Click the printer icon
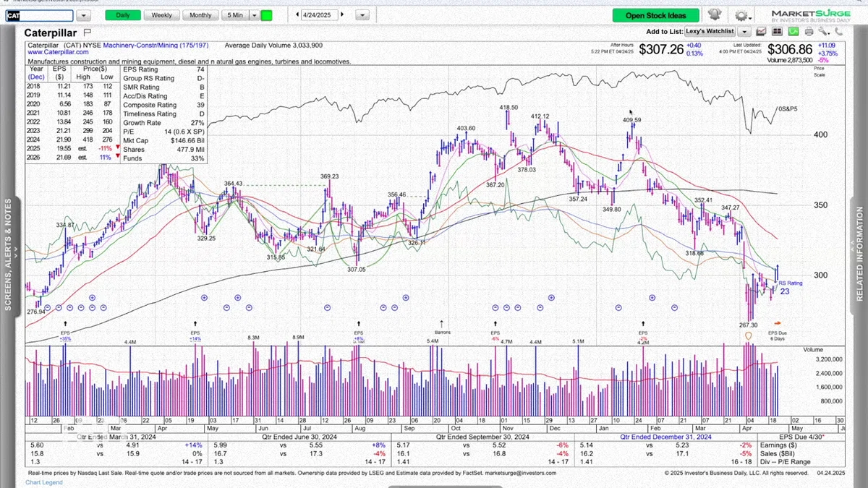Image resolution: width=868 pixels, height=488 pixels. [809, 31]
